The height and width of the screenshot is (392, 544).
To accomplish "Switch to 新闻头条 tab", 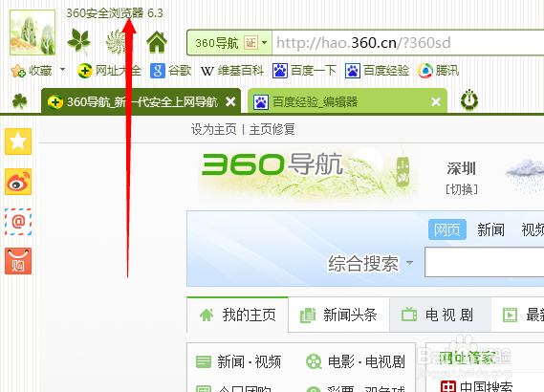I will point(339,315).
